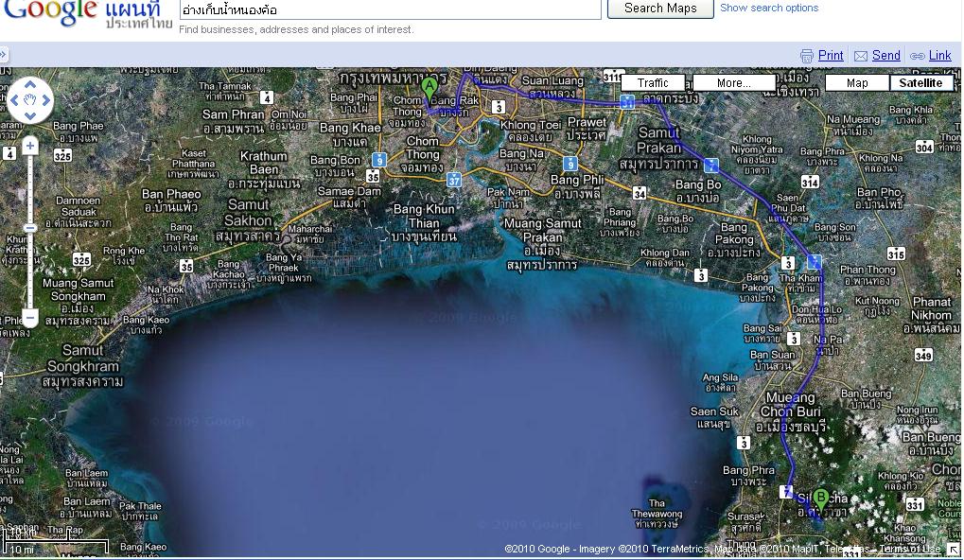Pan the map up with arrow control

click(x=30, y=83)
